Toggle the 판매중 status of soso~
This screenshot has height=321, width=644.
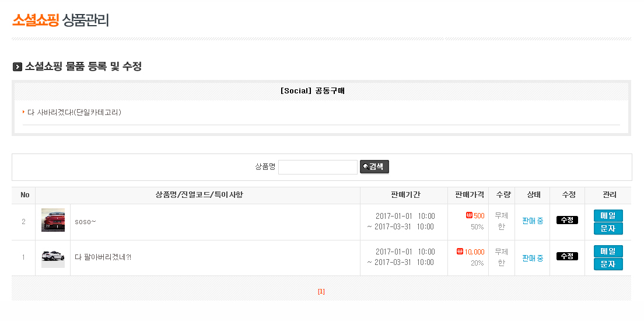(532, 221)
